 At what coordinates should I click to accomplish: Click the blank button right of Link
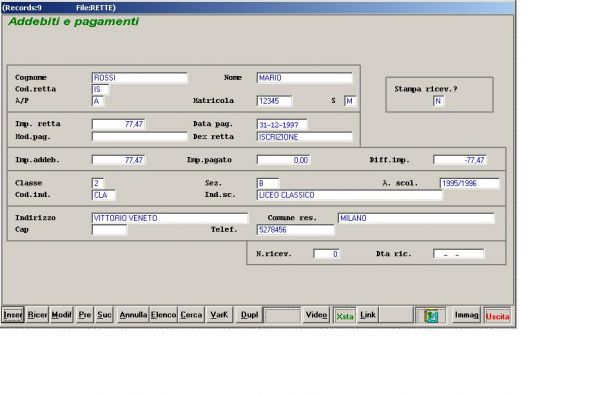(x=396, y=315)
